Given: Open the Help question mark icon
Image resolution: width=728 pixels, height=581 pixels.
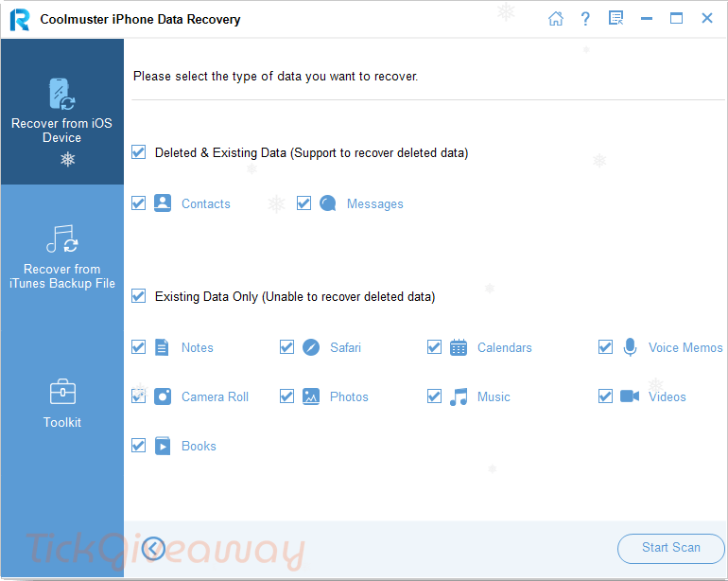Looking at the screenshot, I should pyautogui.click(x=585, y=19).
